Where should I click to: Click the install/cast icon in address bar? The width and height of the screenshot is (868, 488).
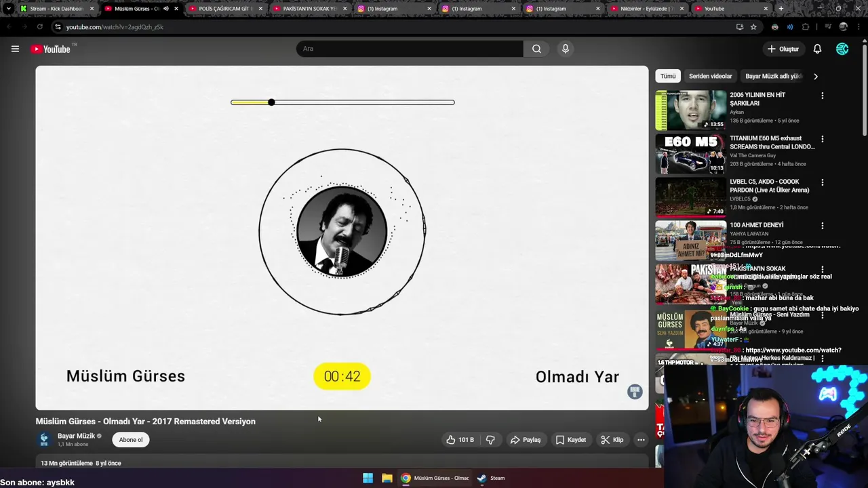739,27
